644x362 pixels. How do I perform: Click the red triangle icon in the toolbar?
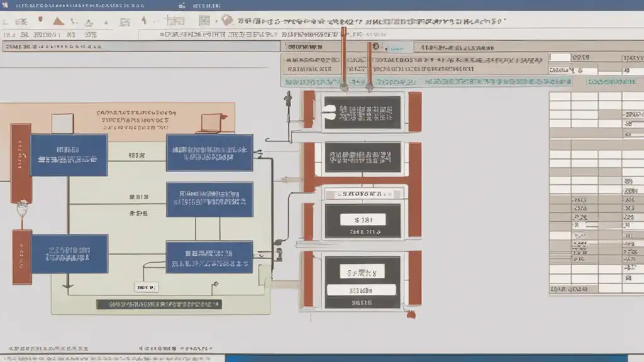[58, 21]
